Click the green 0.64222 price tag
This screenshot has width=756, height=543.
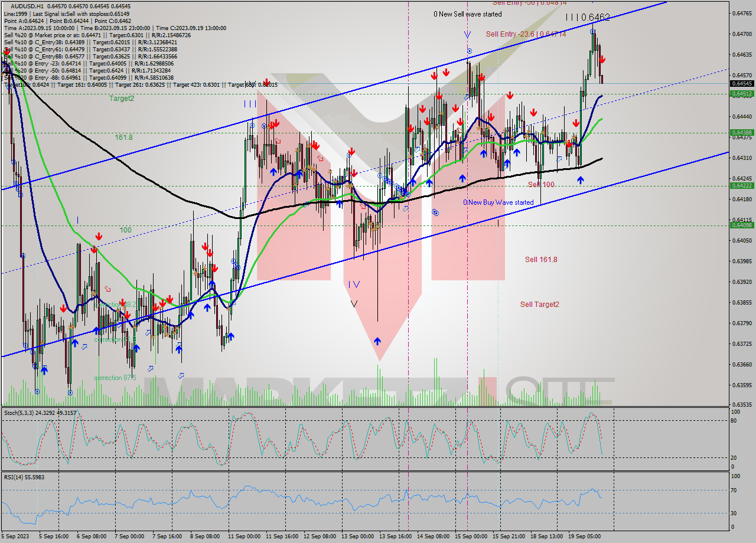742,185
